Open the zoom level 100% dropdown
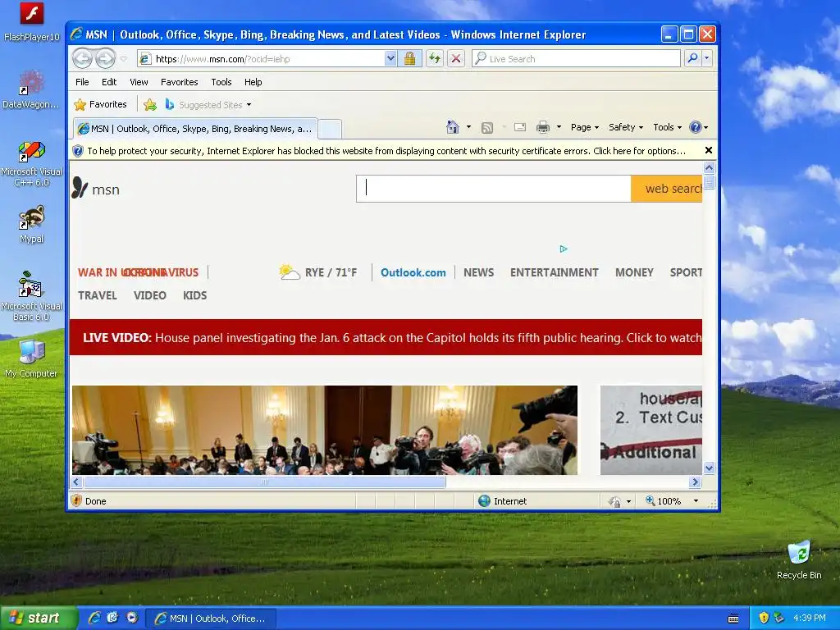 point(696,501)
